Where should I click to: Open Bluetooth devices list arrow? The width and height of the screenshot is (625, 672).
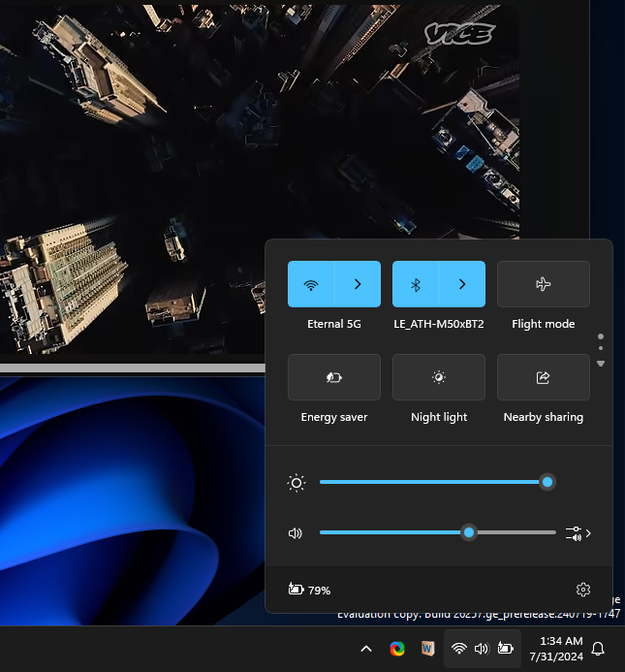(462, 284)
